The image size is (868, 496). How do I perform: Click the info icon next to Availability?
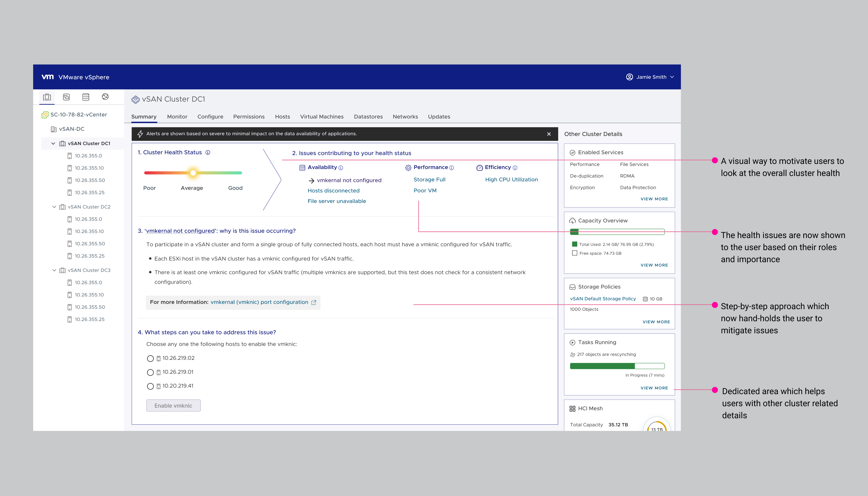point(341,168)
